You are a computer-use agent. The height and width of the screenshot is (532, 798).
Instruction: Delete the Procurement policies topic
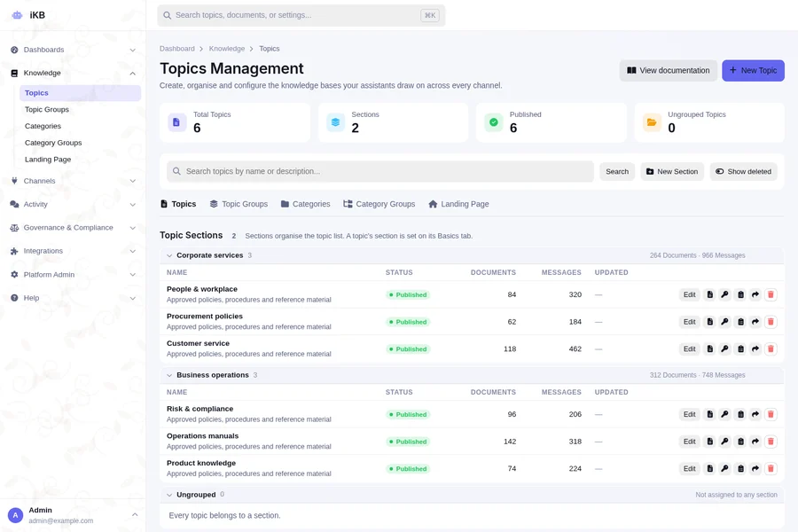coord(771,322)
